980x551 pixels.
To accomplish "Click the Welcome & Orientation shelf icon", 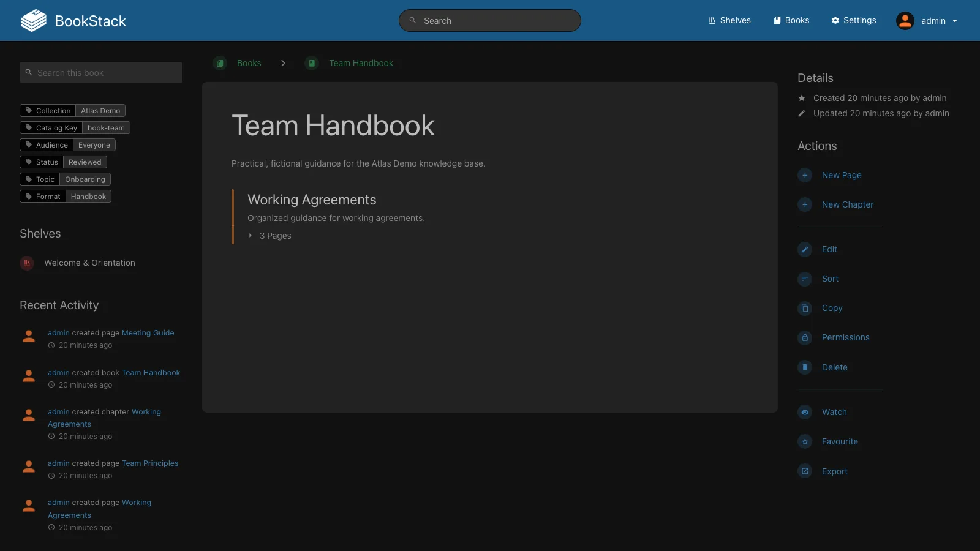I will click(x=27, y=263).
